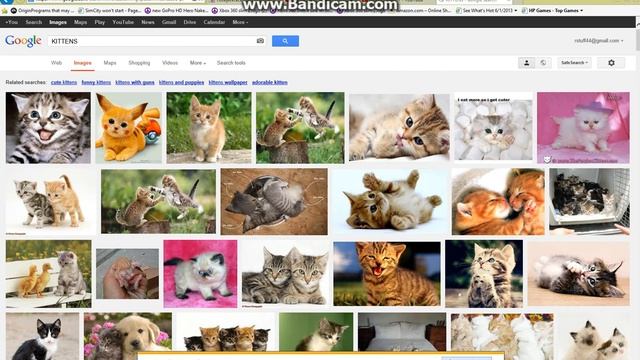This screenshot has height=360, width=640.
Task: Open the orange kitten standing on grass
Action: (209, 128)
